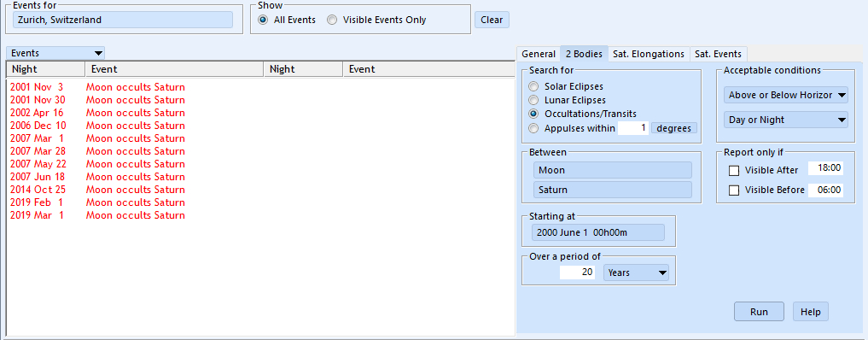Enable the Visible After checkbox
Image resolution: width=868 pixels, height=340 pixels.
tap(734, 171)
